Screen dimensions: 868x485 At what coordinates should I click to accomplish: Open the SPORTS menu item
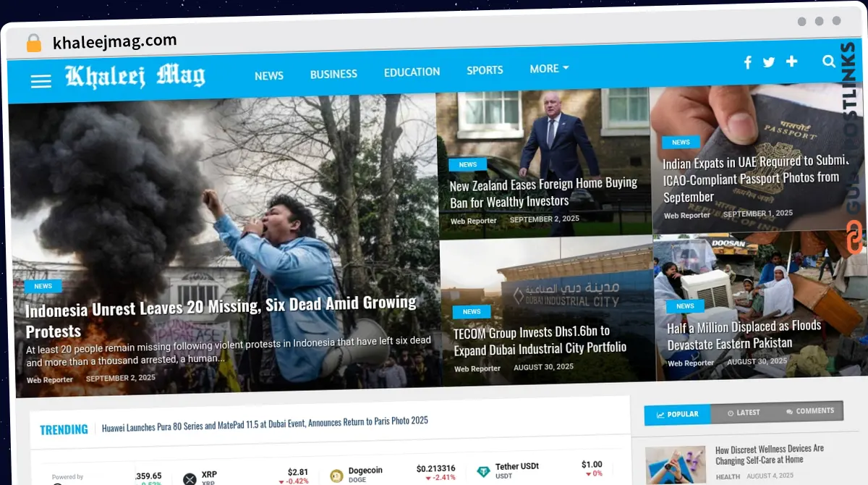pyautogui.click(x=485, y=70)
